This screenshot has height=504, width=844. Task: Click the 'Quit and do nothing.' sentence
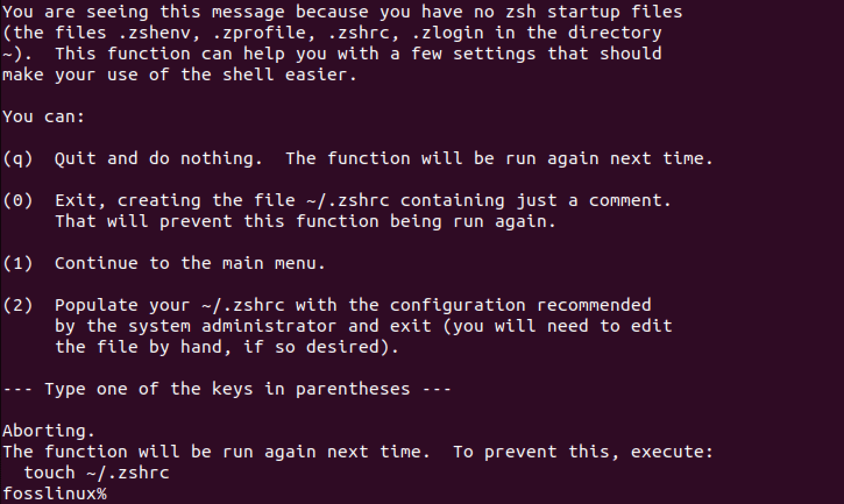click(x=158, y=159)
